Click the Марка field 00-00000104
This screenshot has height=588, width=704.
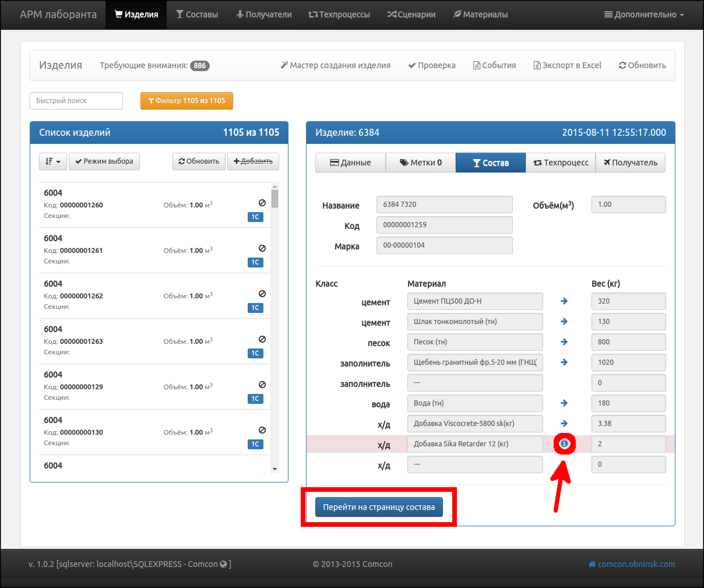point(445,245)
